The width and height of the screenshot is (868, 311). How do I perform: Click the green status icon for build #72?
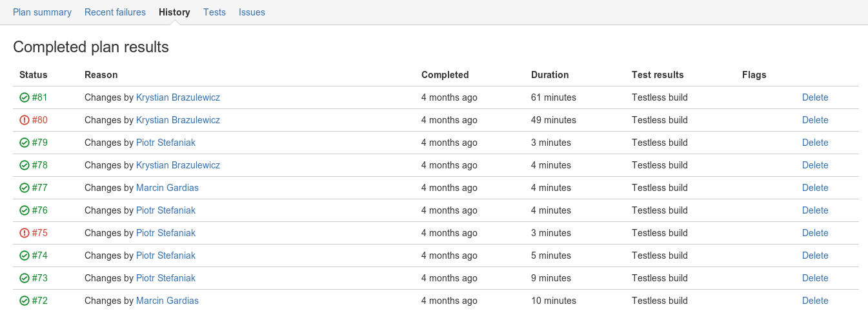(25, 301)
